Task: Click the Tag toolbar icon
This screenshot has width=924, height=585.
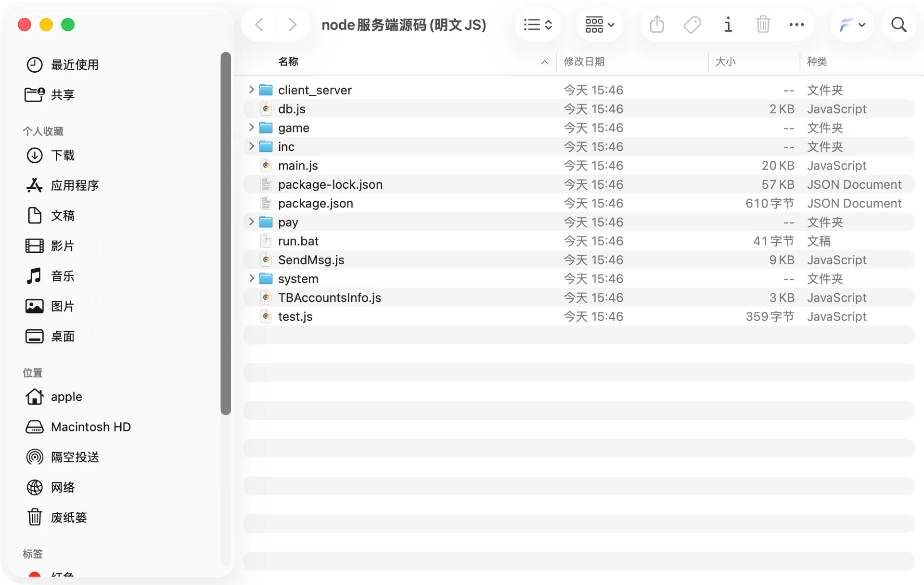Action: coord(692,25)
